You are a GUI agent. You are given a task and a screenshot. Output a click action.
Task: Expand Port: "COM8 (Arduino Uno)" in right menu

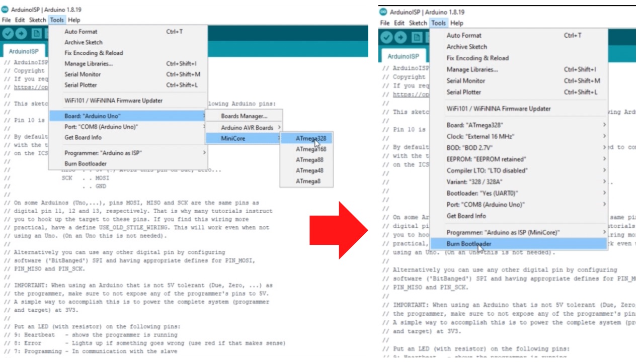(519, 205)
